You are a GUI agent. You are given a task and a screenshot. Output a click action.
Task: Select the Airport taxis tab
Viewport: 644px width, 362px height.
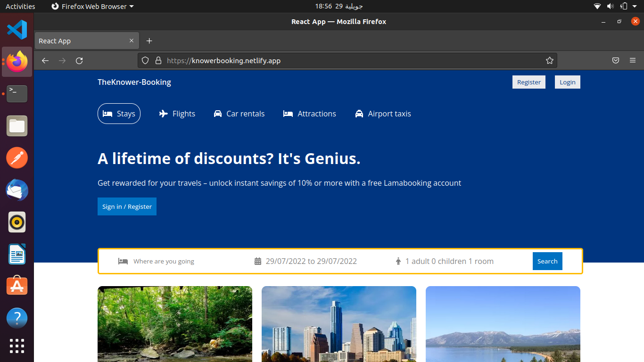point(383,114)
